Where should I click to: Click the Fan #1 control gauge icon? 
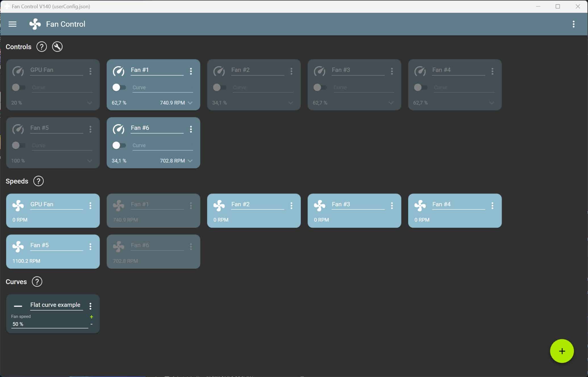tap(118, 71)
